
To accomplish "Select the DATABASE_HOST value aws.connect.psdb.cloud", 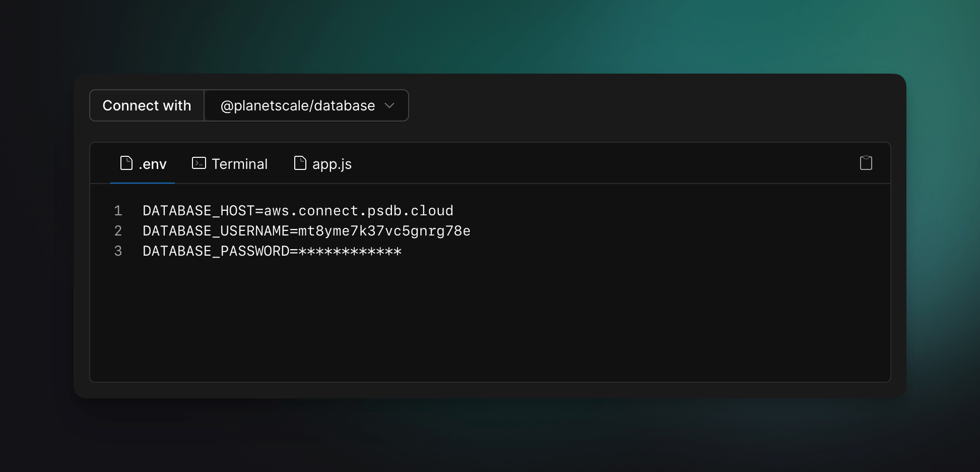I will pos(358,210).
